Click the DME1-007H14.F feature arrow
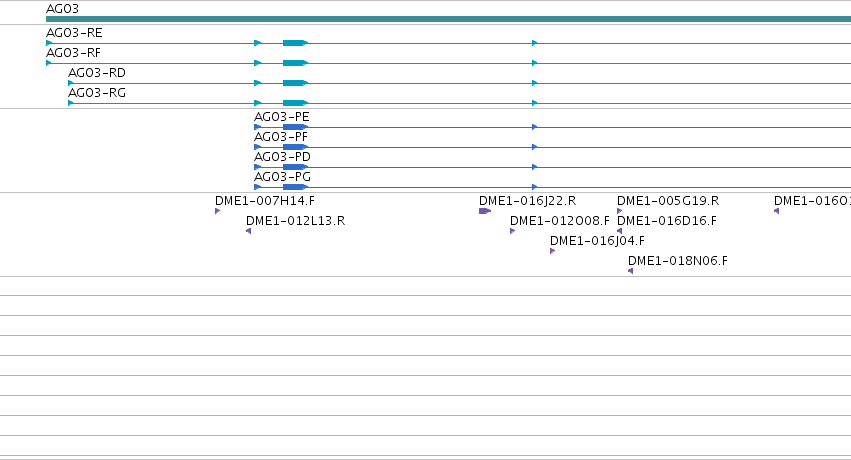 point(218,211)
